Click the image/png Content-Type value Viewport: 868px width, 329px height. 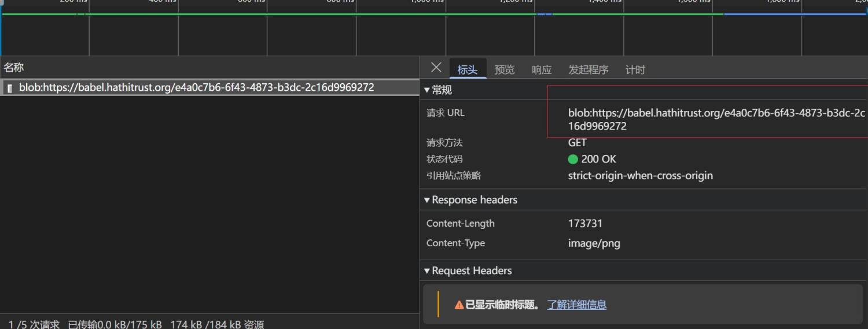click(x=594, y=243)
